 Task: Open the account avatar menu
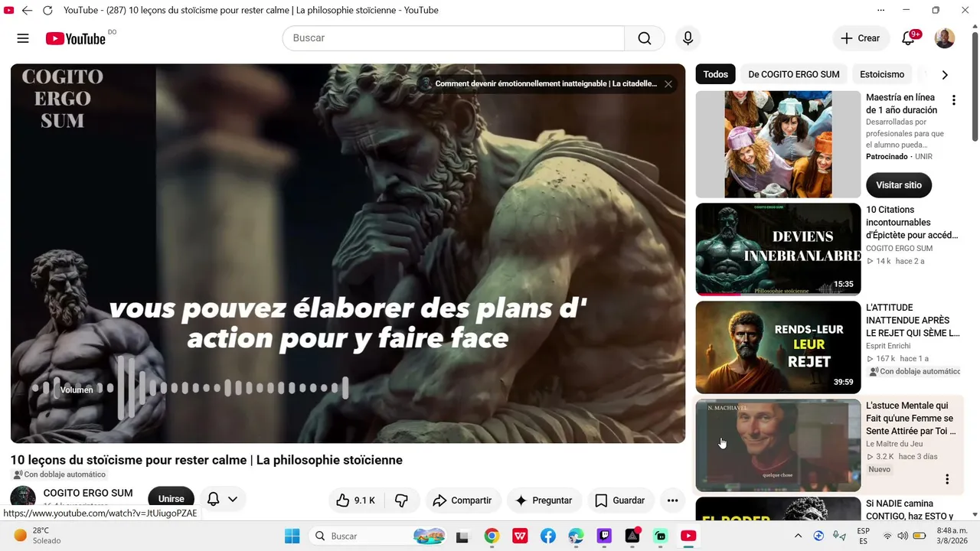pos(945,38)
